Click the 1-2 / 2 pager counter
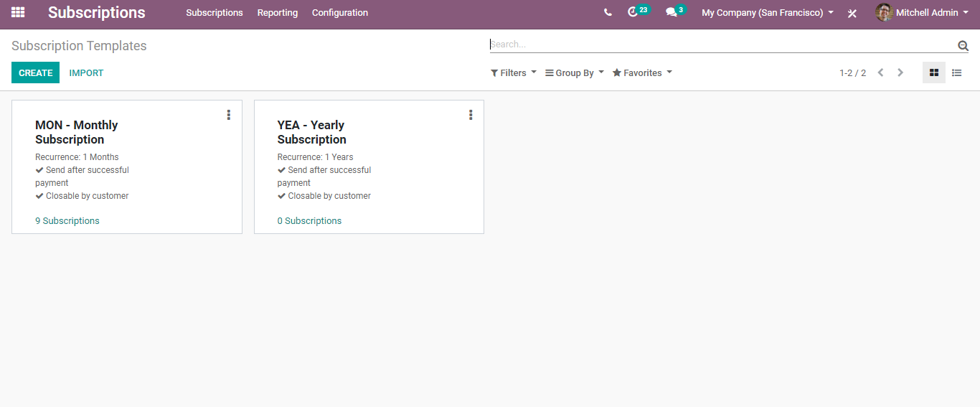This screenshot has height=407, width=980. coord(853,73)
